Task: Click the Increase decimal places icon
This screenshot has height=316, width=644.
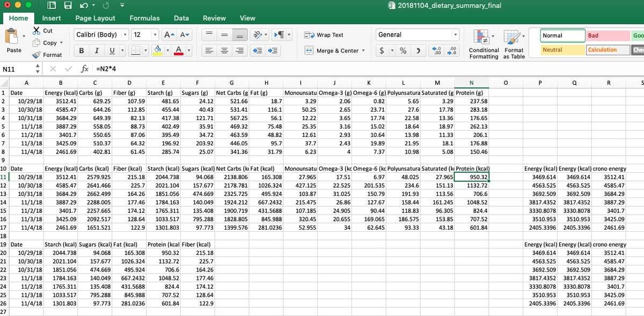Action: [437, 50]
